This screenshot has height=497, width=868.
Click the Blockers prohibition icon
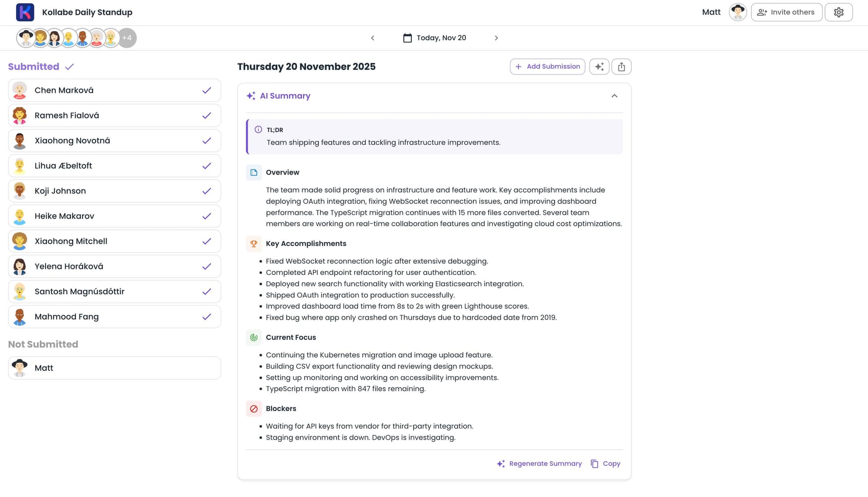(x=254, y=408)
